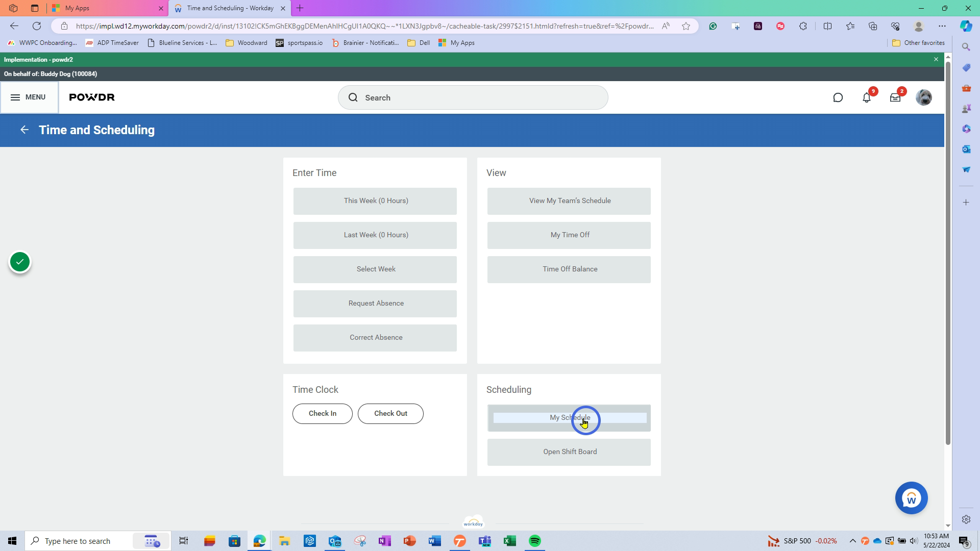Add this page to favorites star
Viewport: 980px width, 551px height.
(x=686, y=26)
